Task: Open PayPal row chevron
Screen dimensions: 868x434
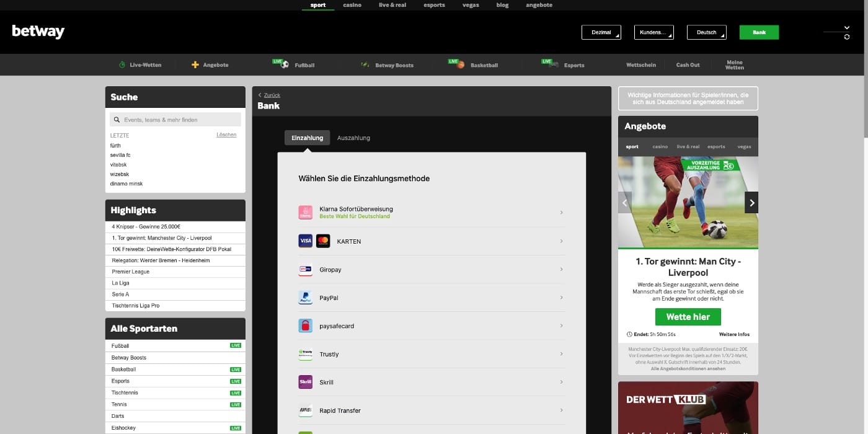Action: coord(561,298)
